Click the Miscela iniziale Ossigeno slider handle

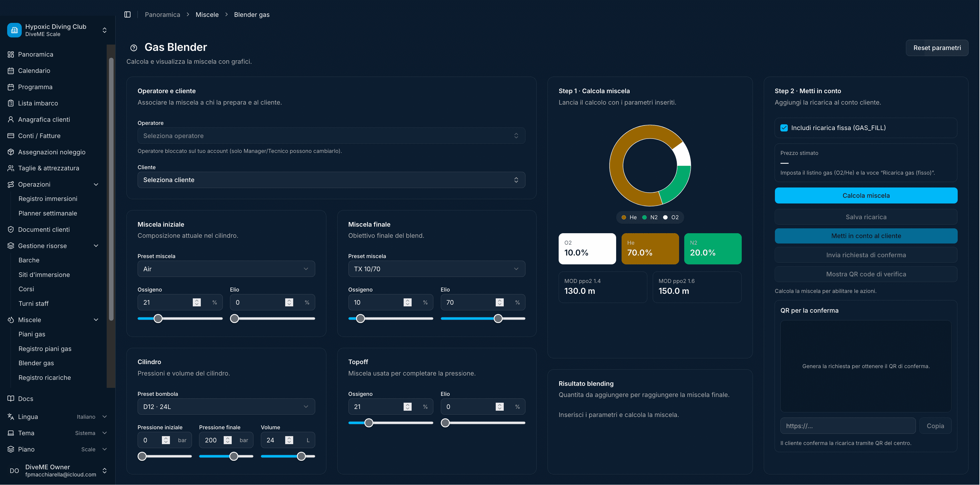158,318
